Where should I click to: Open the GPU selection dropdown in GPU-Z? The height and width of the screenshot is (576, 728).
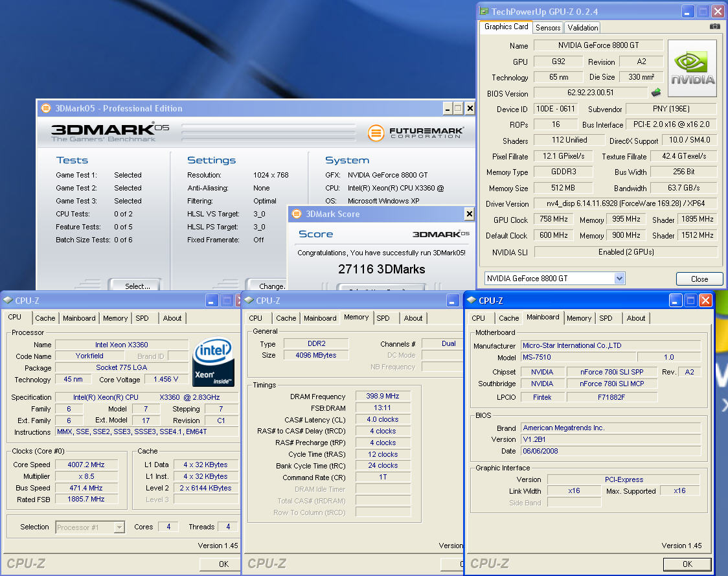click(619, 278)
